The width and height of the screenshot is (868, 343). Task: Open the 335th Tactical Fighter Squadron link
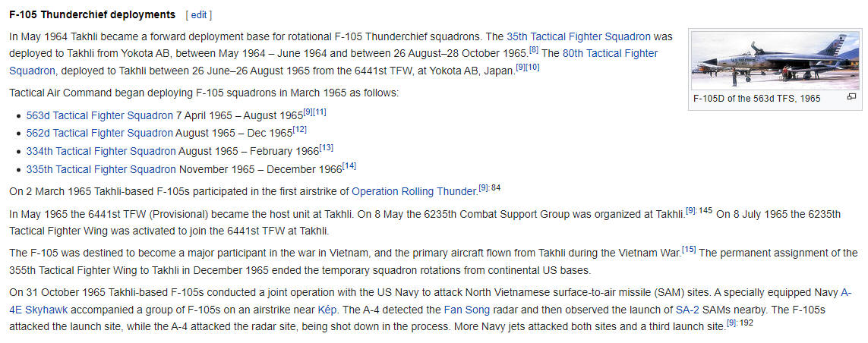101,168
